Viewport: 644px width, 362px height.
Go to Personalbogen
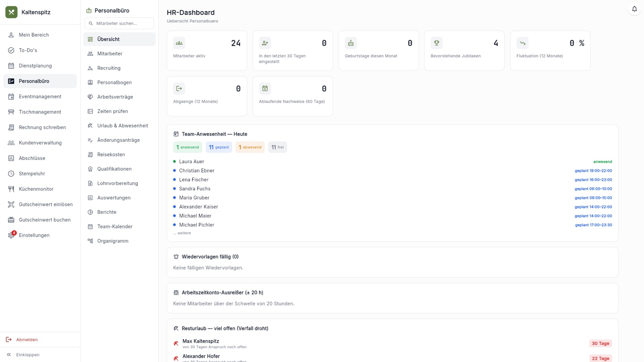pyautogui.click(x=119, y=82)
